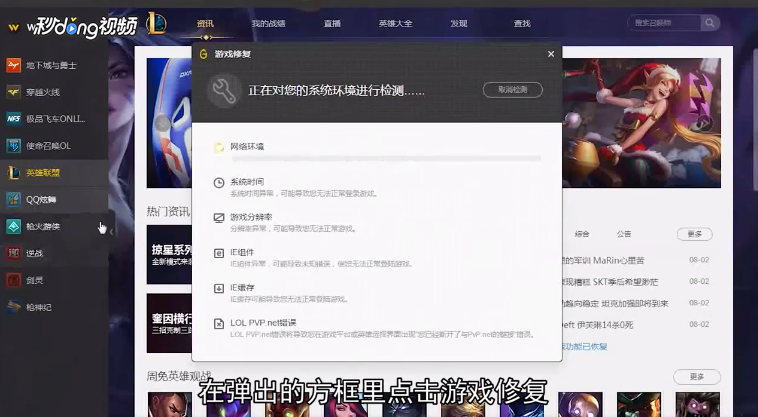Click the 网络环境 progress bar
Image resolution: width=758 pixels, height=417 pixels.
[386, 158]
